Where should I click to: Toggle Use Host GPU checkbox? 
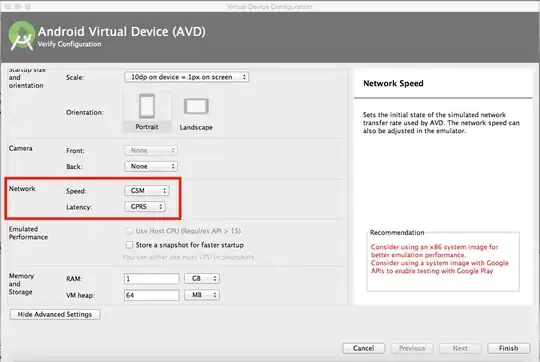pos(129,231)
